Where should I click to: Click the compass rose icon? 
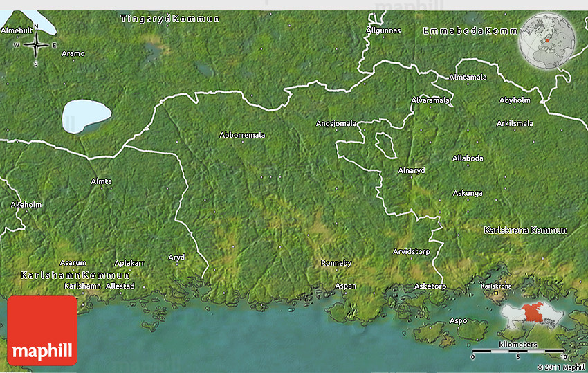(35, 46)
